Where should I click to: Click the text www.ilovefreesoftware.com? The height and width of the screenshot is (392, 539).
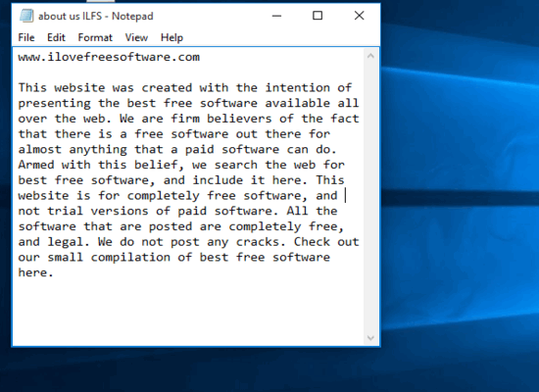tap(109, 57)
